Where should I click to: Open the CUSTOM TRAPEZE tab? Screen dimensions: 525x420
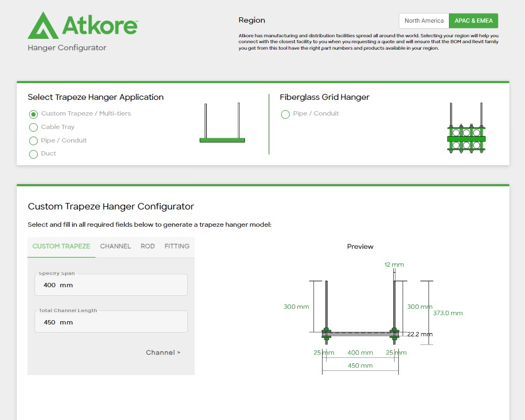click(x=62, y=246)
